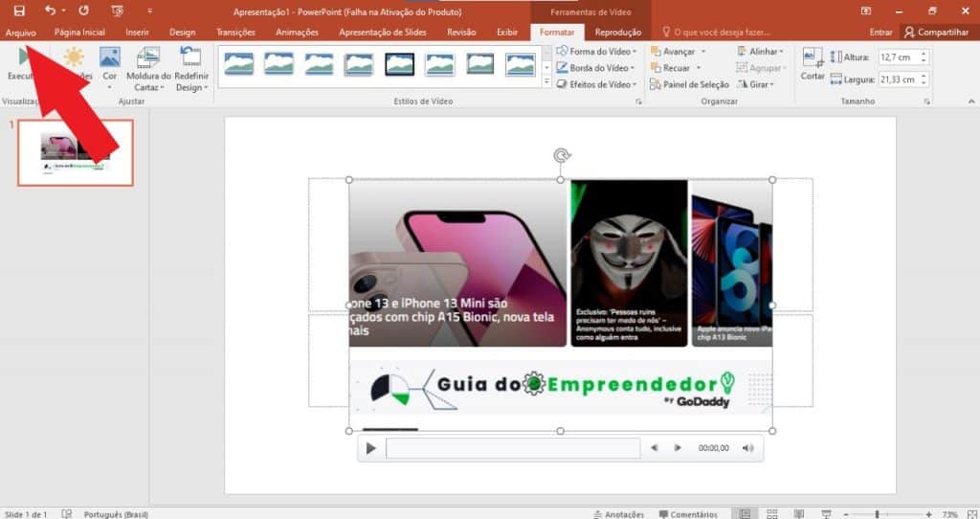Step back in video playback

tap(654, 448)
